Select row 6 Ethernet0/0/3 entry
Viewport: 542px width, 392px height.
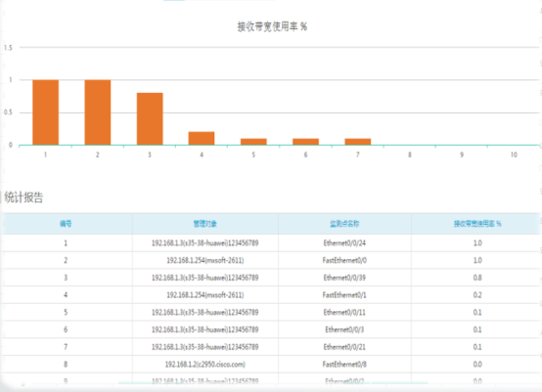344,329
